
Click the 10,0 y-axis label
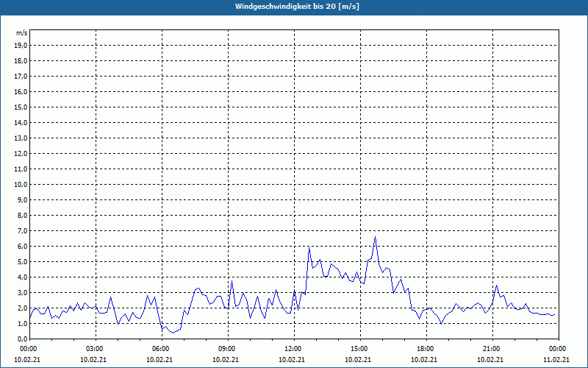[x=21, y=184]
